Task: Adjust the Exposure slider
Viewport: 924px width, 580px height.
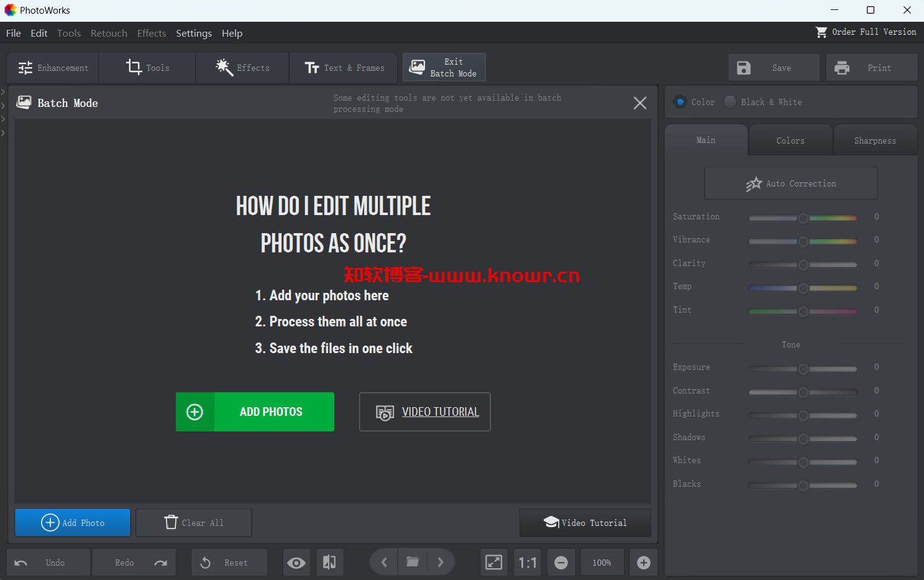Action: pos(803,368)
